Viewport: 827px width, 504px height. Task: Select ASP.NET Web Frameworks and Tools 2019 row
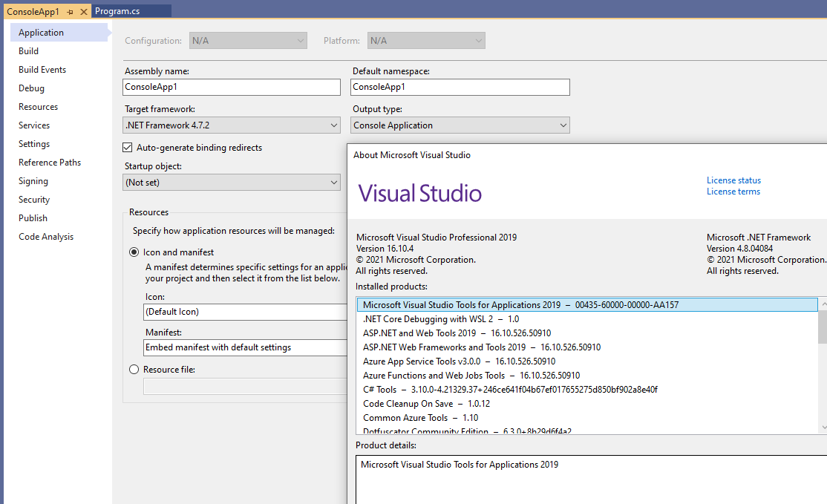587,347
